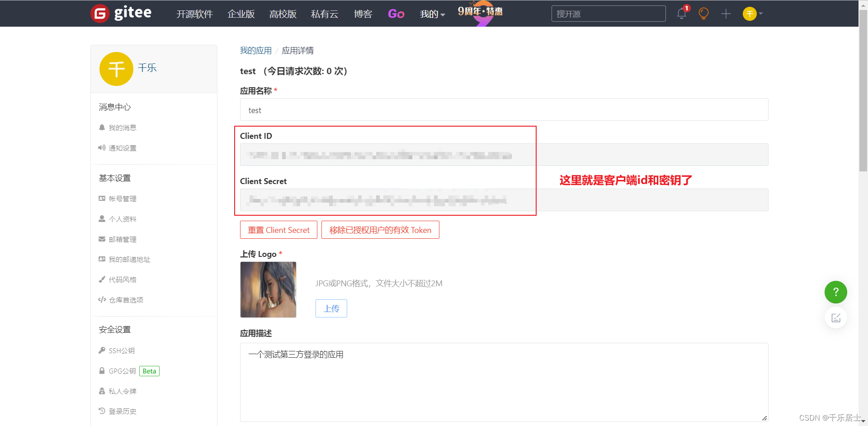
Task: Click the floating help question mark button
Action: (x=835, y=292)
